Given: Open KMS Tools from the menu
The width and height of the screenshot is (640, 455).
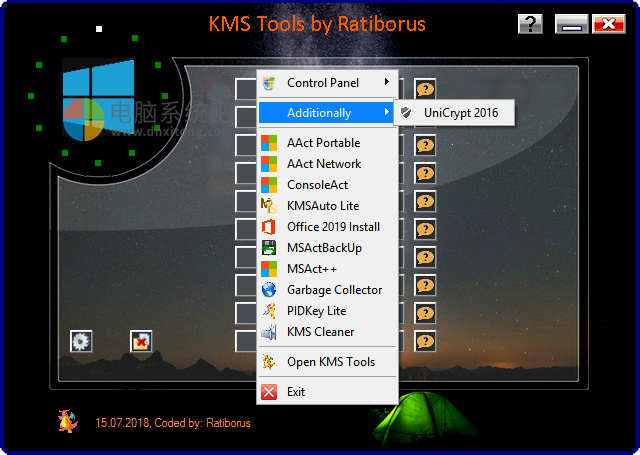Looking at the screenshot, I should (x=330, y=361).
